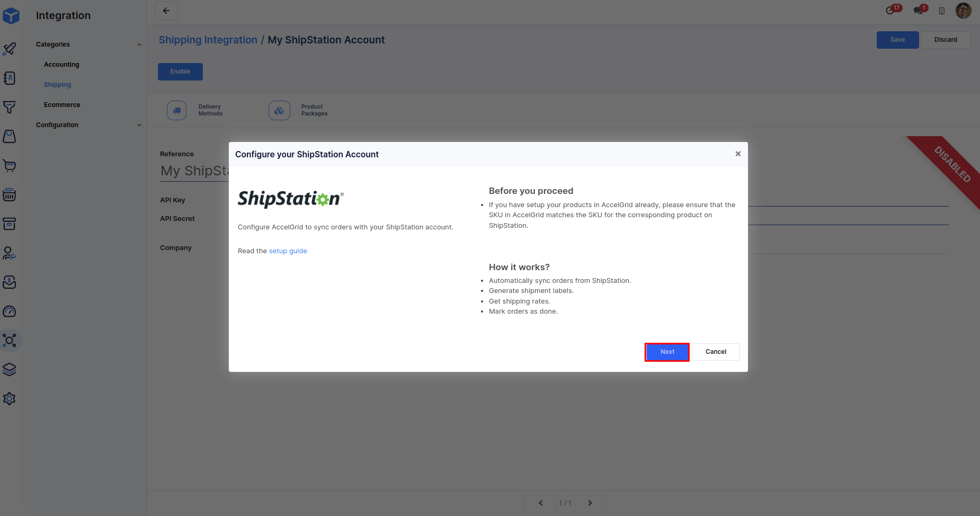Go to the next record in pager
Viewport: 980px width, 516px height.
[590, 503]
